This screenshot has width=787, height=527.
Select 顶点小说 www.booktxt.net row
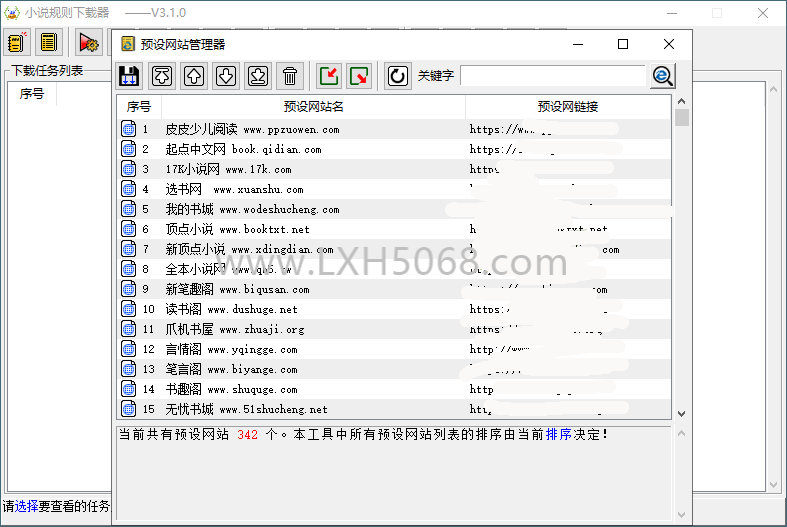(x=394, y=229)
